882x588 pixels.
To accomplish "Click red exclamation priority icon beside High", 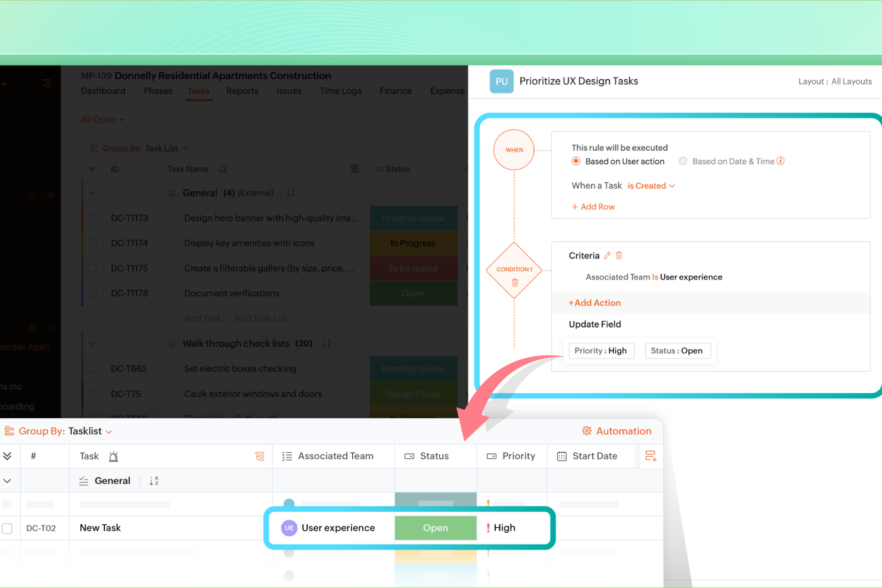I will [x=488, y=528].
